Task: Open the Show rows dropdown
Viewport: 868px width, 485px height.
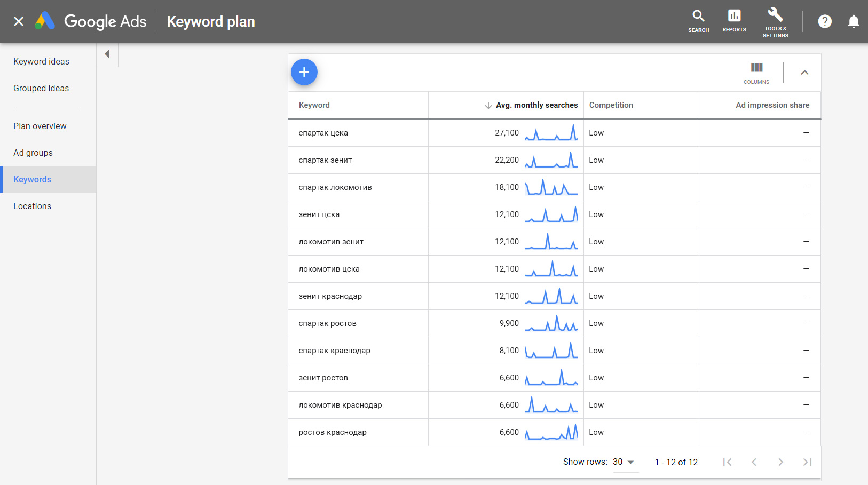Action: coord(624,462)
